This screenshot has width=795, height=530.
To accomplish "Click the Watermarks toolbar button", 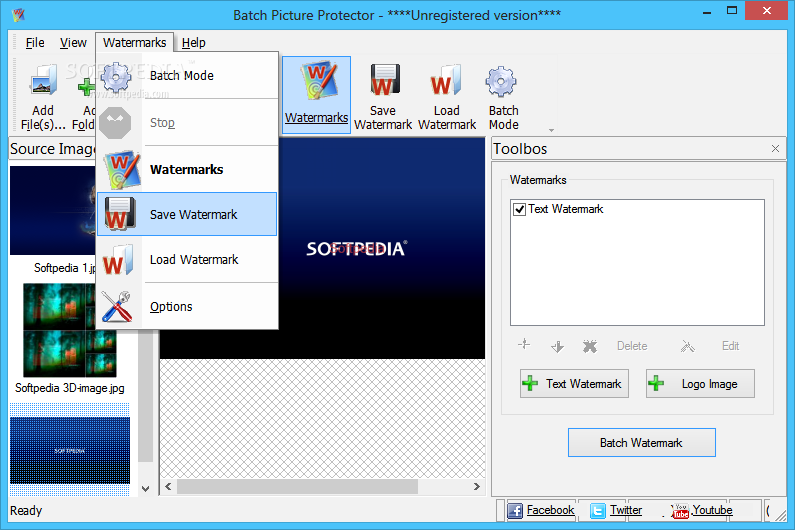I will pyautogui.click(x=316, y=95).
